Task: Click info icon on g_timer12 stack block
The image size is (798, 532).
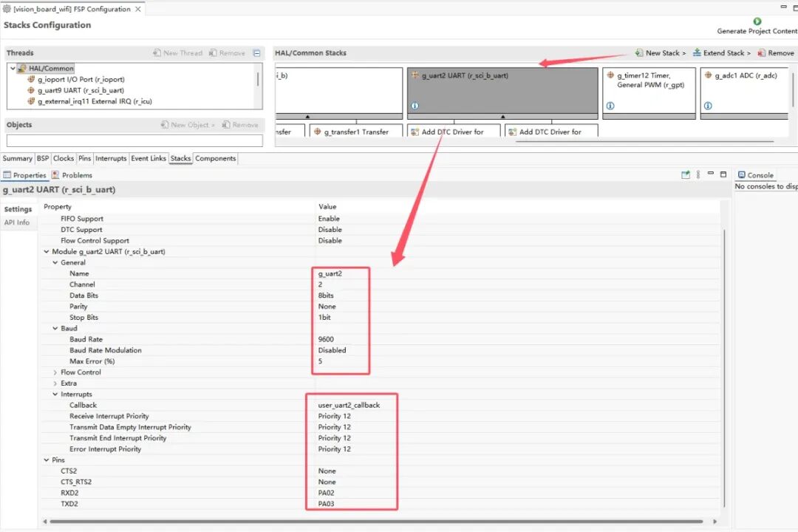Action: click(x=610, y=106)
